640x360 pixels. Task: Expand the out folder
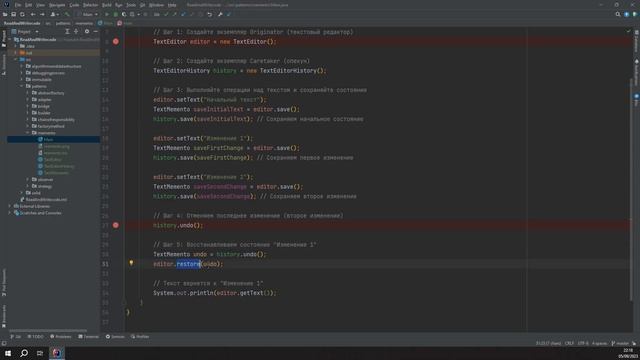(x=16, y=53)
